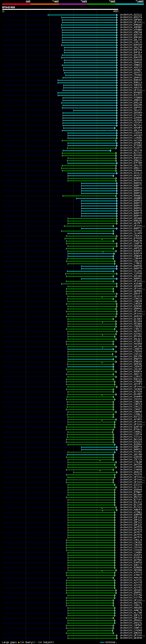This screenshot has width=146, height=644.
Task: Select hit label UniRef100_Q63H38
Action: tap(131, 638)
